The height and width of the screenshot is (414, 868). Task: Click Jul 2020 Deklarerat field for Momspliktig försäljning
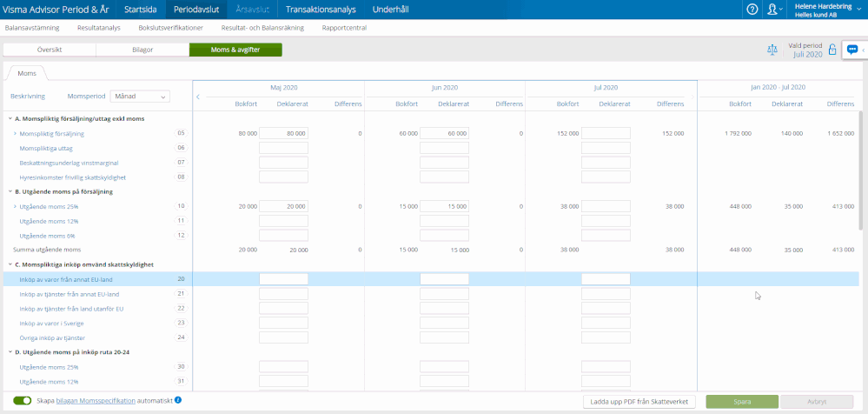click(x=606, y=134)
